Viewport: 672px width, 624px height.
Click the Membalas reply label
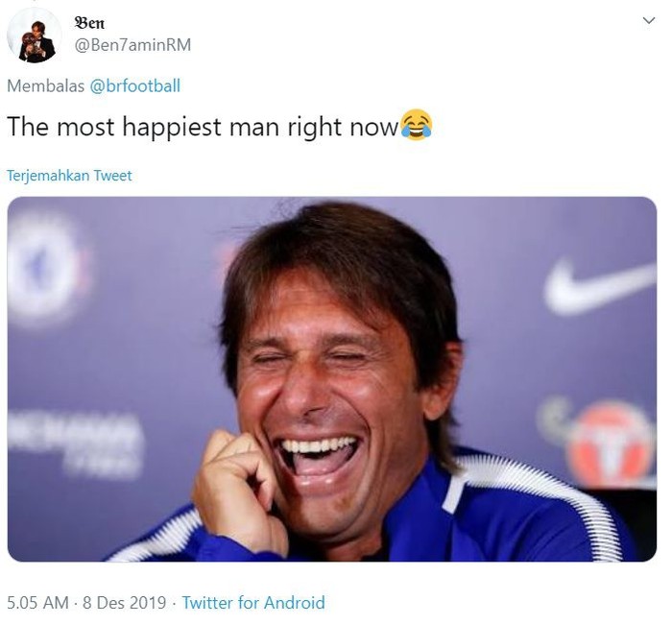coord(45,86)
